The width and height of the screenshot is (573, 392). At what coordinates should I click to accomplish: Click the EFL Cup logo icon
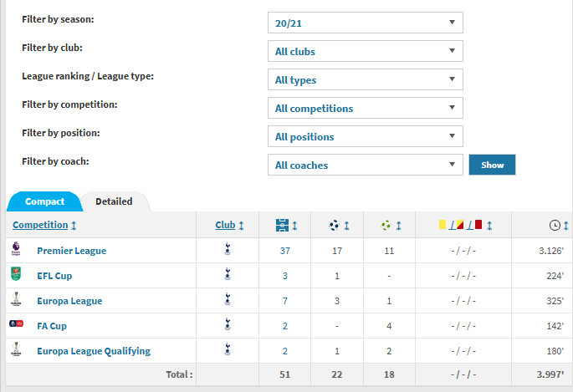(x=15, y=275)
